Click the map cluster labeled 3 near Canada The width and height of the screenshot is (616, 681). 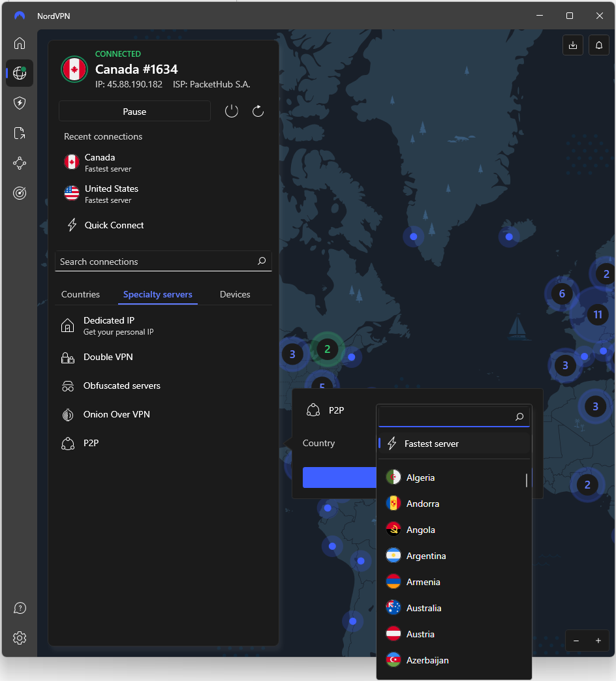point(292,354)
